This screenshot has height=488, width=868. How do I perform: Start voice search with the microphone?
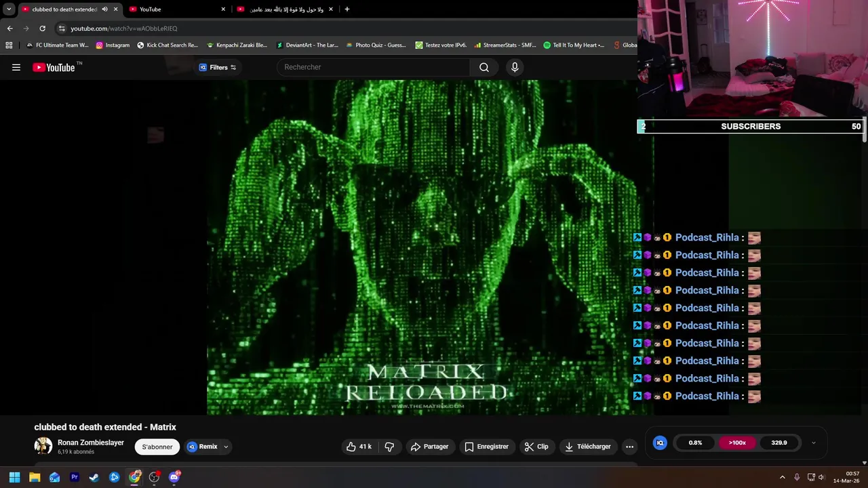(515, 67)
